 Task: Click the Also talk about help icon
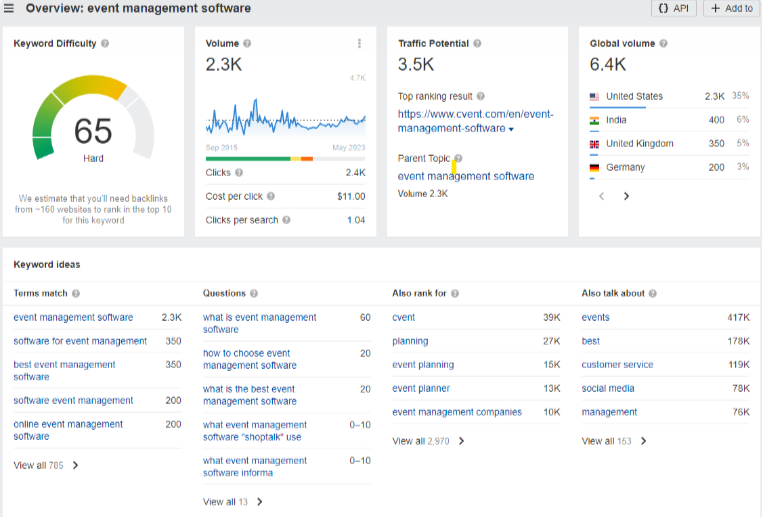653,294
